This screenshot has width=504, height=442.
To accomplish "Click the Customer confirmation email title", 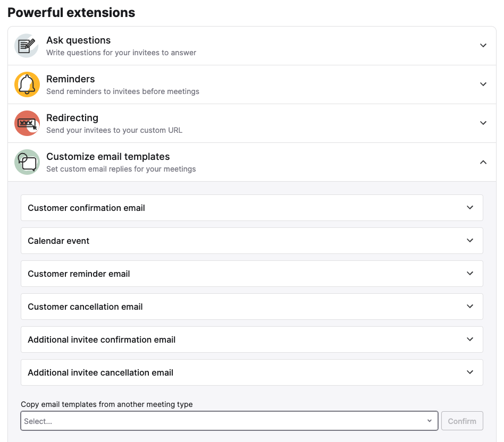I will 86,208.
